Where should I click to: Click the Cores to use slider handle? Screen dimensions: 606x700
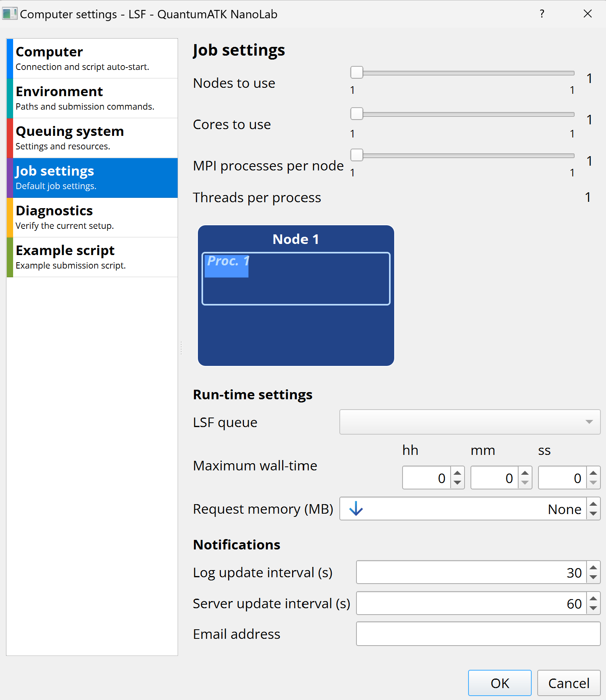point(357,114)
